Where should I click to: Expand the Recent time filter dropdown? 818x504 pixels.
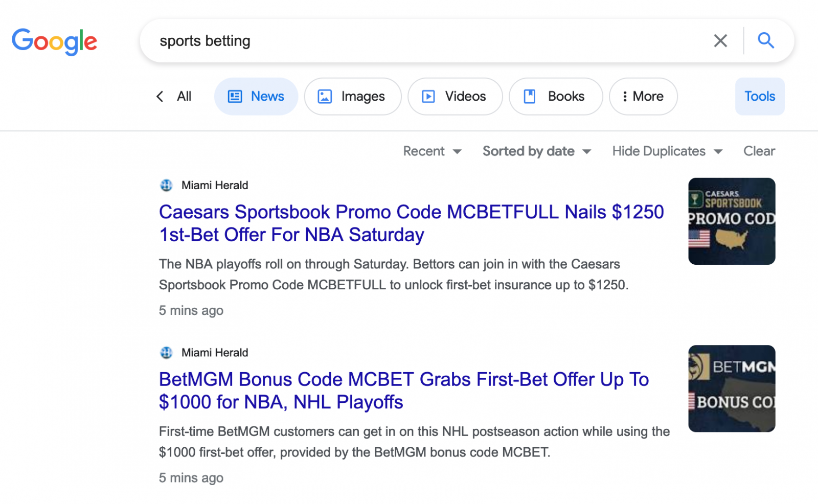433,151
